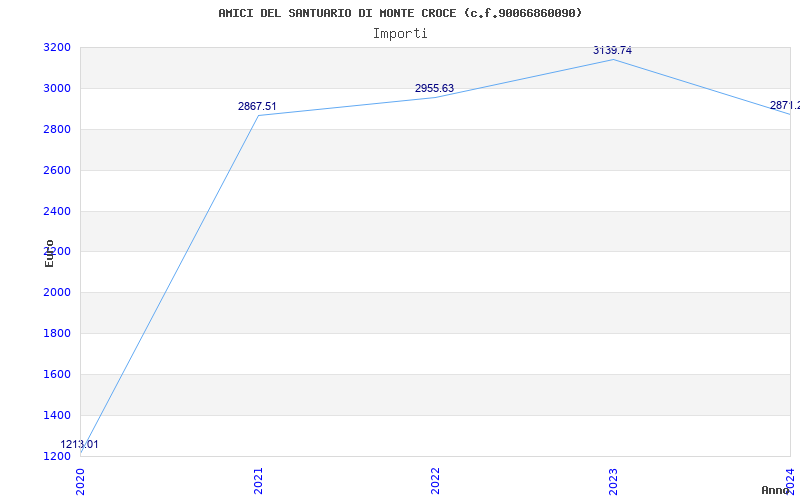Click the 1600 y-axis tick label
800x500 pixels.
point(56,374)
